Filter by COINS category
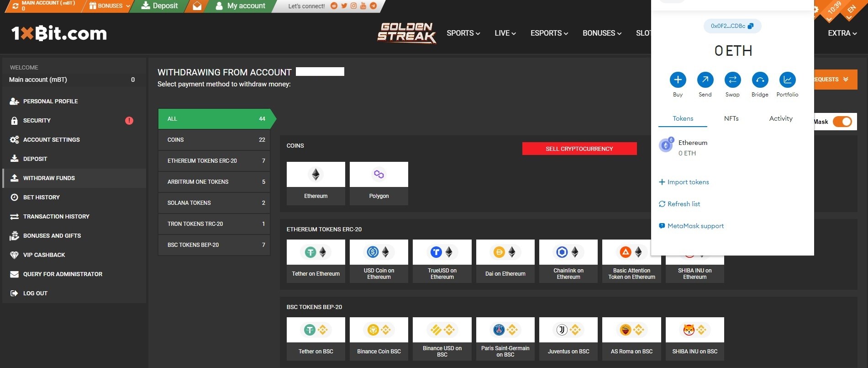This screenshot has height=368, width=868. 214,140
